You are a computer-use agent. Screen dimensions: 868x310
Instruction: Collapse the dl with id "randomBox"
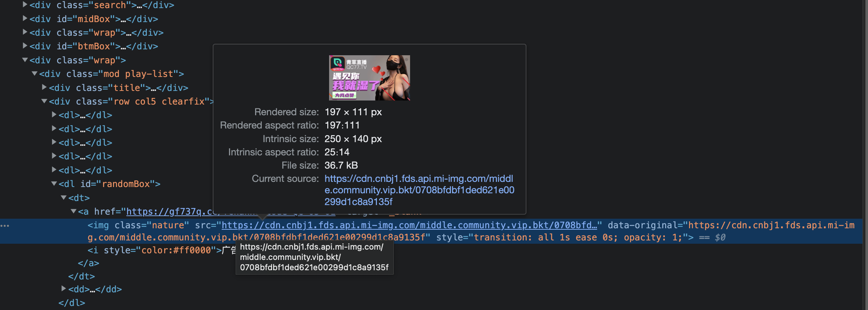(x=54, y=183)
